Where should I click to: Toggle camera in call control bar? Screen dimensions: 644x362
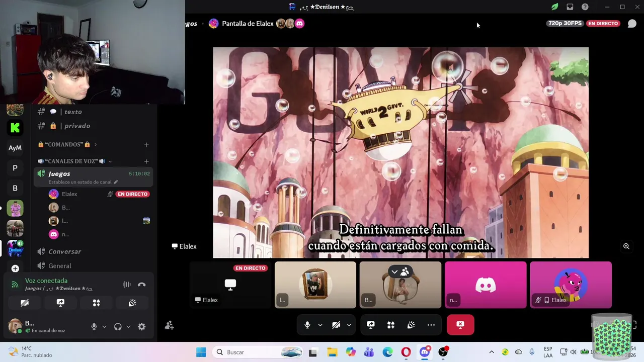click(x=336, y=325)
